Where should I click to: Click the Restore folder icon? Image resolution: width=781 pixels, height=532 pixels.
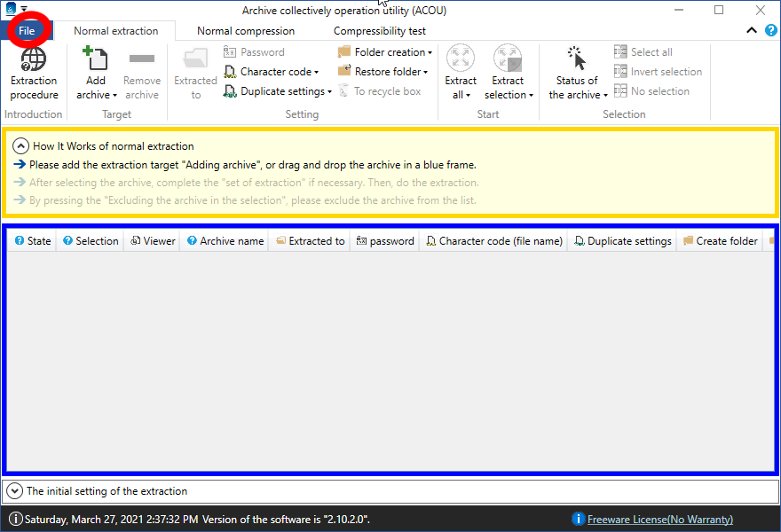345,72
